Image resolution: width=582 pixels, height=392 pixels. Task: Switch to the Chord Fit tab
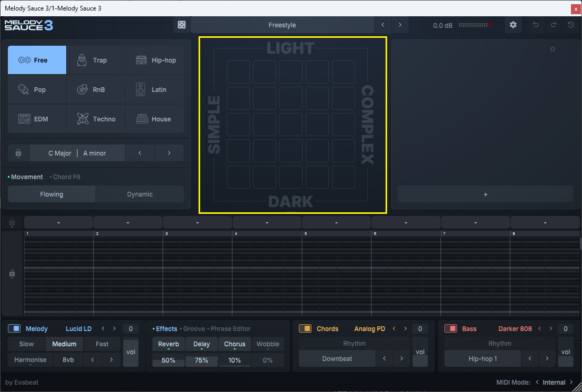67,177
